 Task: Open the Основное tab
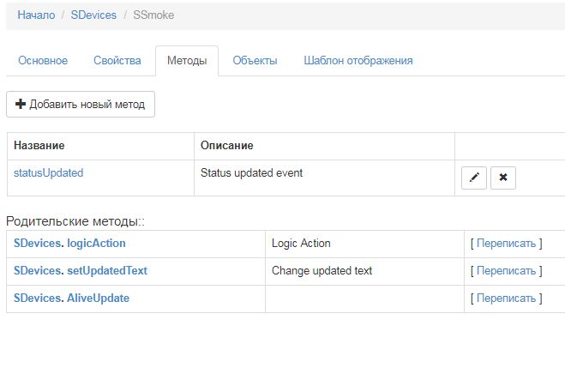click(43, 61)
